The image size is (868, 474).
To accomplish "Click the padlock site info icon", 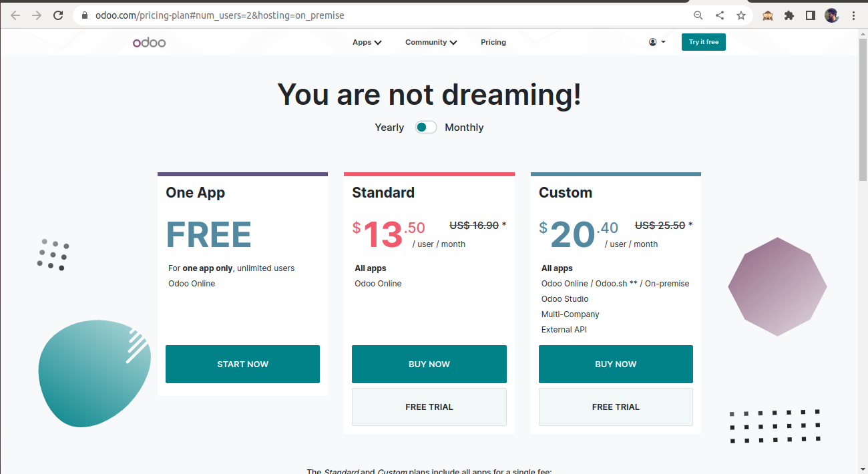I will [85, 15].
